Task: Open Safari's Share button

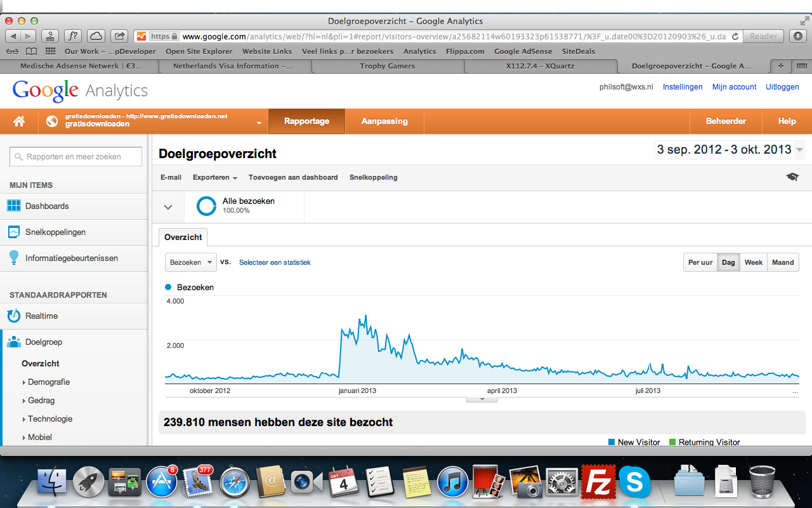Action: pos(119,36)
